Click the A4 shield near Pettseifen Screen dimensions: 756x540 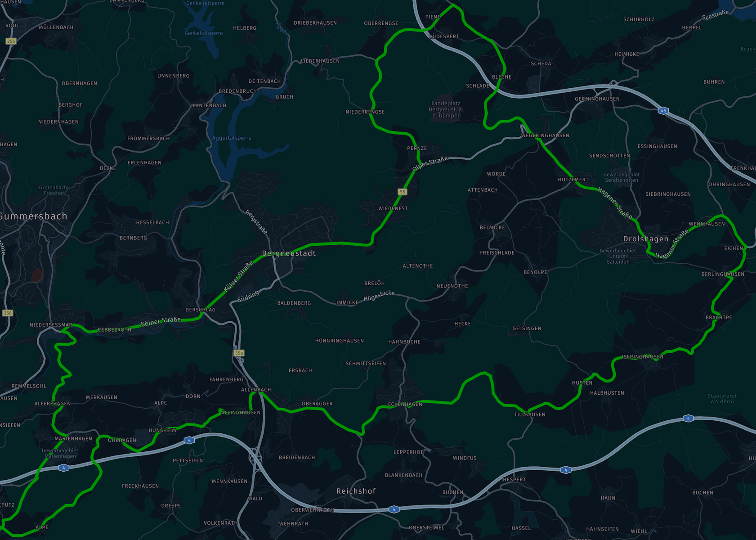tap(189, 440)
